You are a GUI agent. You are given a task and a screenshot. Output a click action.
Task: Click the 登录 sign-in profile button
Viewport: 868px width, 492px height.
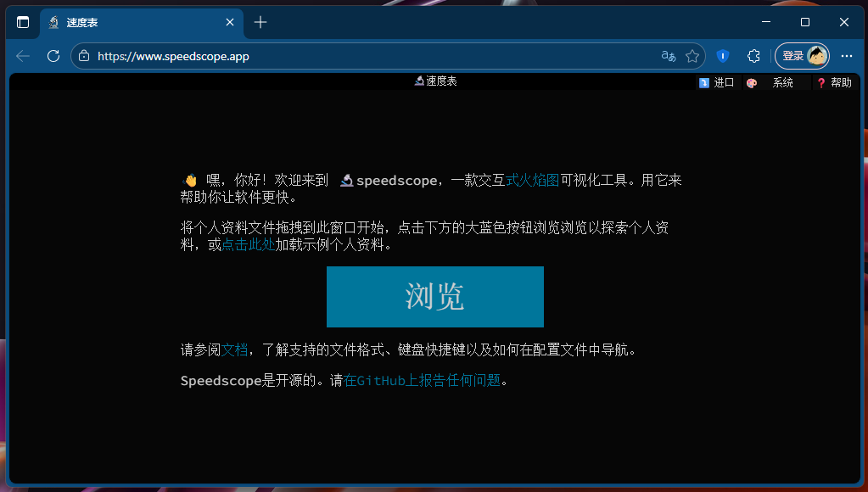coord(802,56)
